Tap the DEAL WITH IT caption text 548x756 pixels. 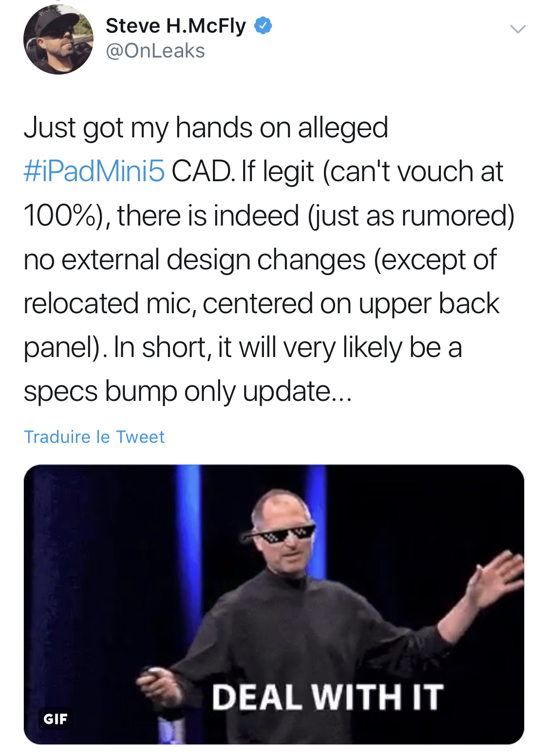[x=327, y=697]
